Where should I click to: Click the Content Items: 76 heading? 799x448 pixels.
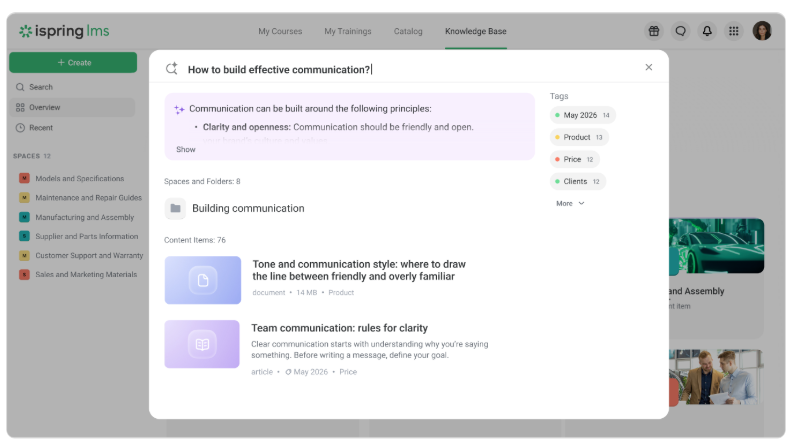click(x=195, y=240)
